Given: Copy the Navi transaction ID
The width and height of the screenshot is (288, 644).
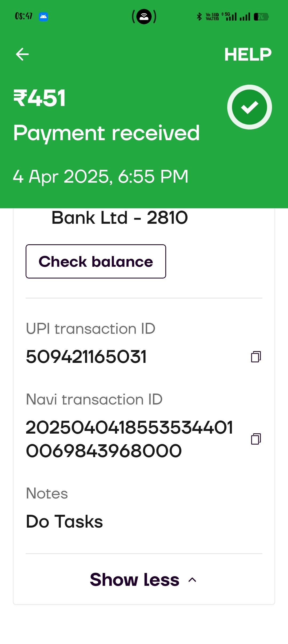Looking at the screenshot, I should click(256, 439).
